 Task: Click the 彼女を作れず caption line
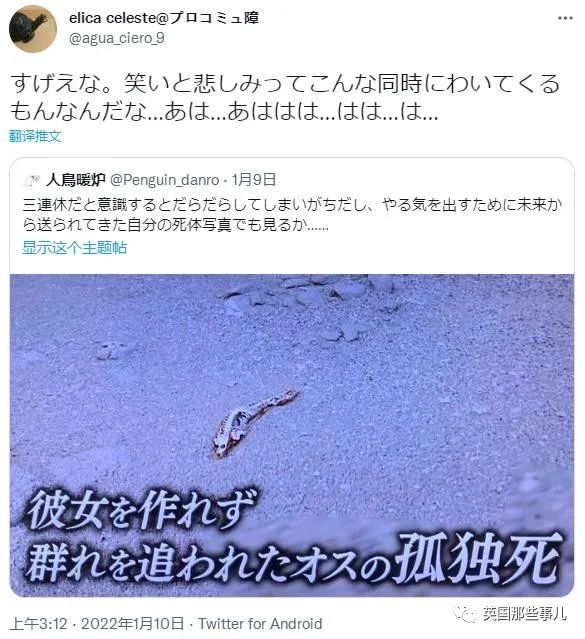pos(141,509)
